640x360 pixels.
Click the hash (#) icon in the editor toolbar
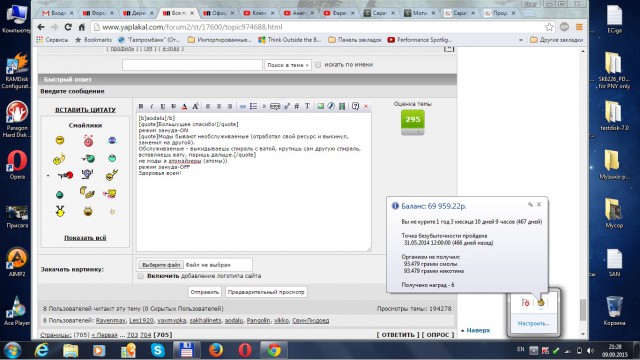point(297,106)
